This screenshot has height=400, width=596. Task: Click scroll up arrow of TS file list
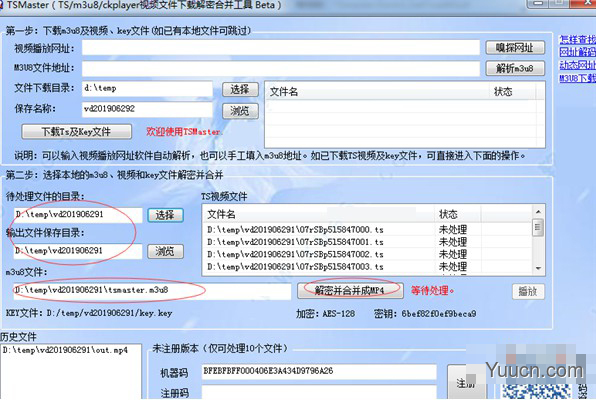[x=538, y=212]
